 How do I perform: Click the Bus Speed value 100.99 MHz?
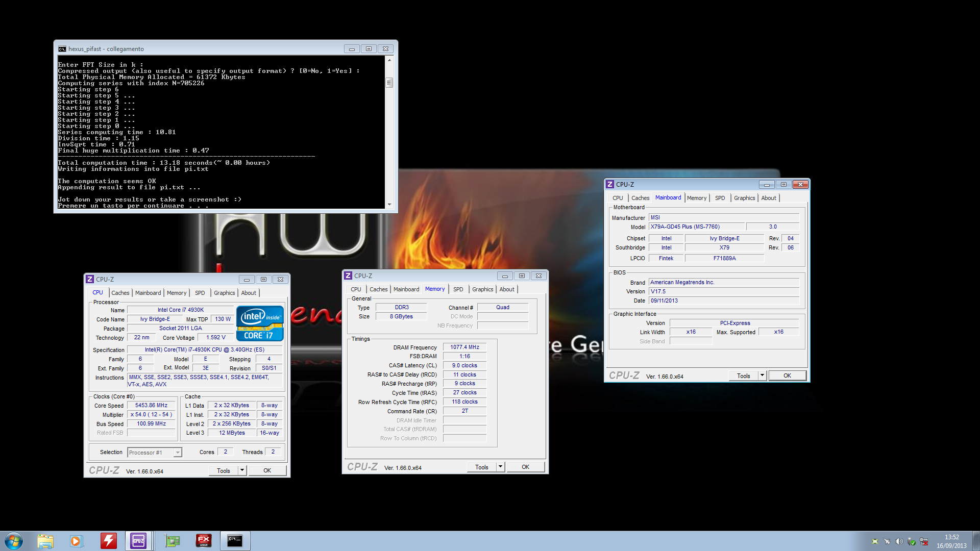[x=151, y=423]
